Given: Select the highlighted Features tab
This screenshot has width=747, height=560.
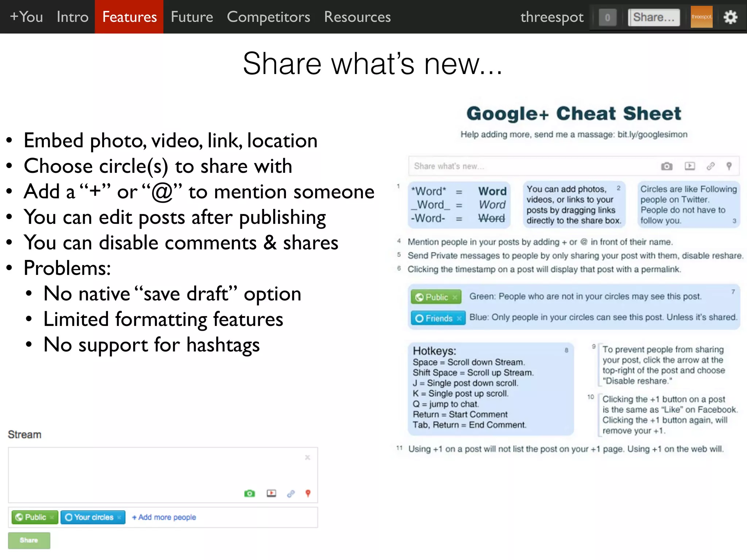Looking at the screenshot, I should [x=129, y=17].
